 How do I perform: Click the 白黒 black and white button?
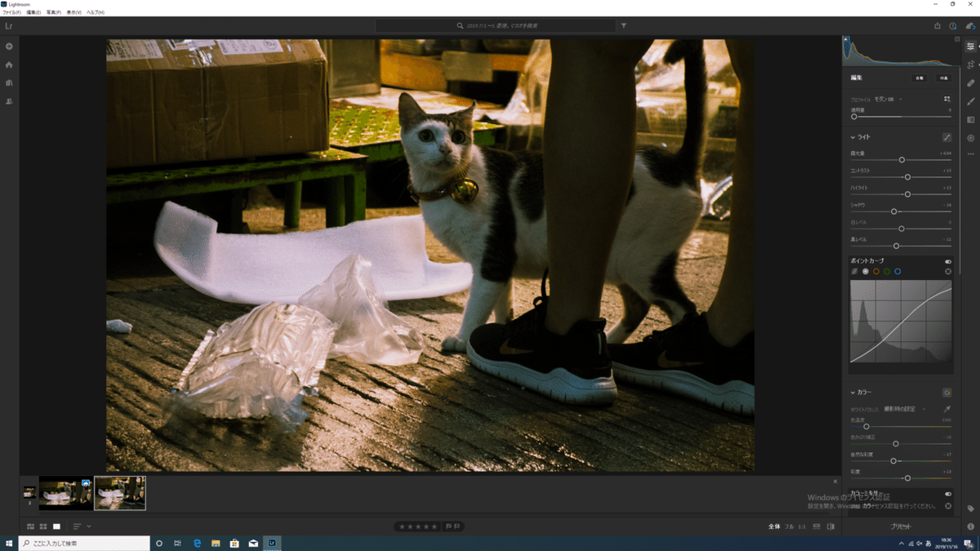(x=943, y=78)
